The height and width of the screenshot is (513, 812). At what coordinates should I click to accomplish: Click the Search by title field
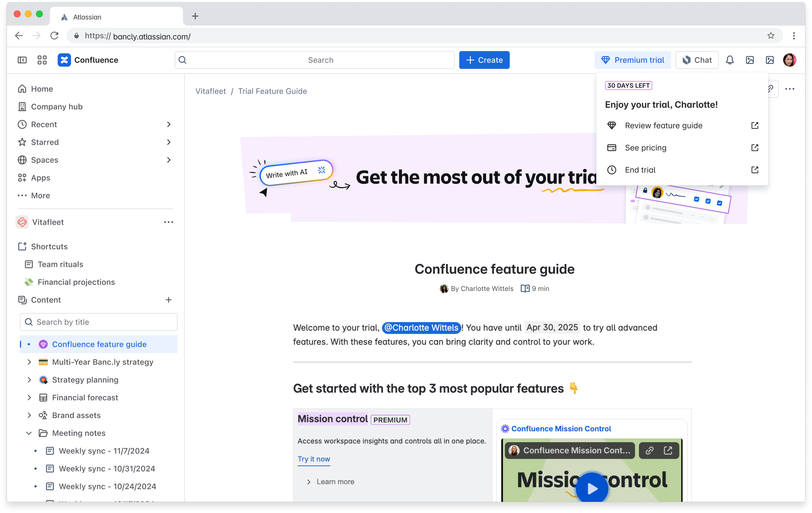point(98,322)
